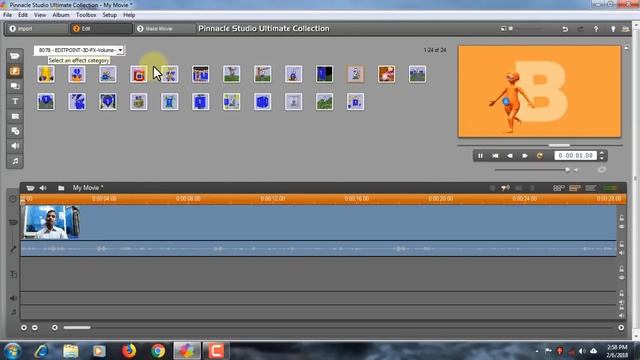640x360 pixels.
Task: Open the audio toolbox speaker icon
Action: (x=43, y=188)
